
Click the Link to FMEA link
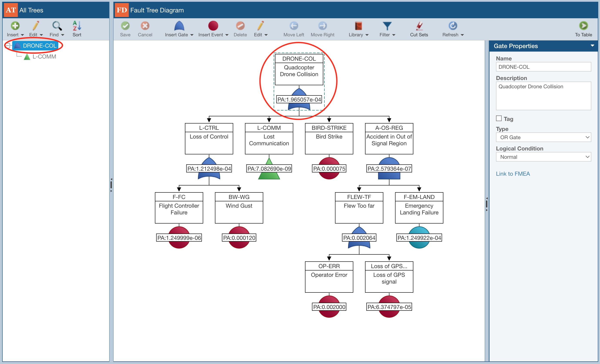point(513,174)
